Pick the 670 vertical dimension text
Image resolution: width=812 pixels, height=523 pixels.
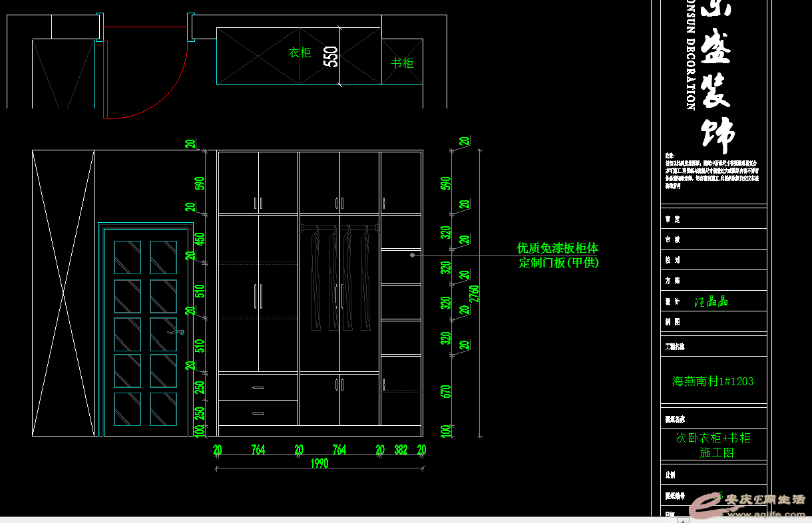point(447,392)
